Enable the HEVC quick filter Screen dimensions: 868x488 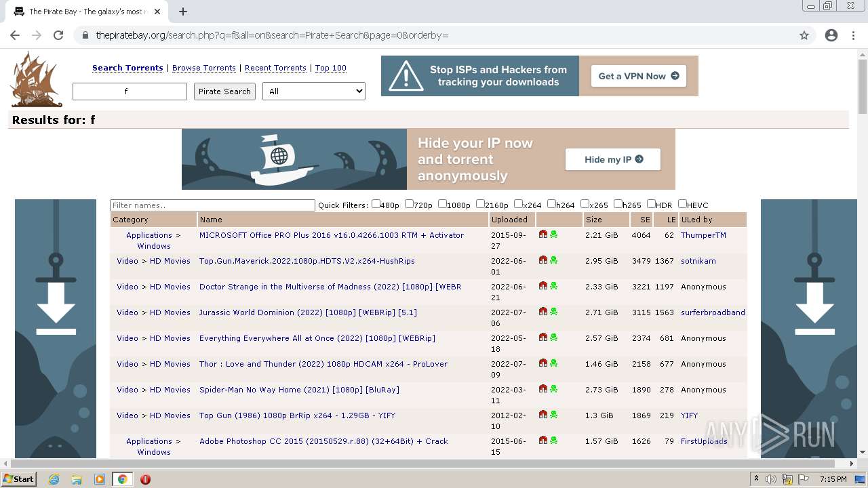pos(682,204)
